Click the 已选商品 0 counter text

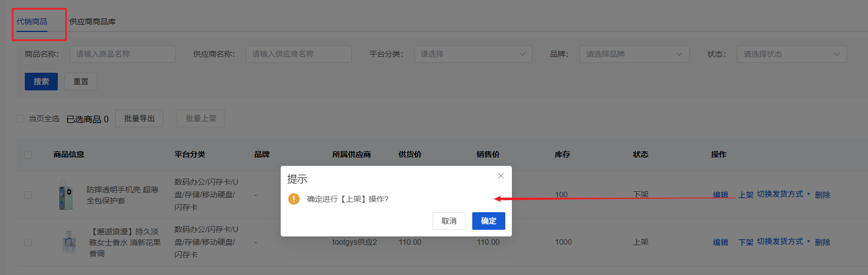click(88, 119)
